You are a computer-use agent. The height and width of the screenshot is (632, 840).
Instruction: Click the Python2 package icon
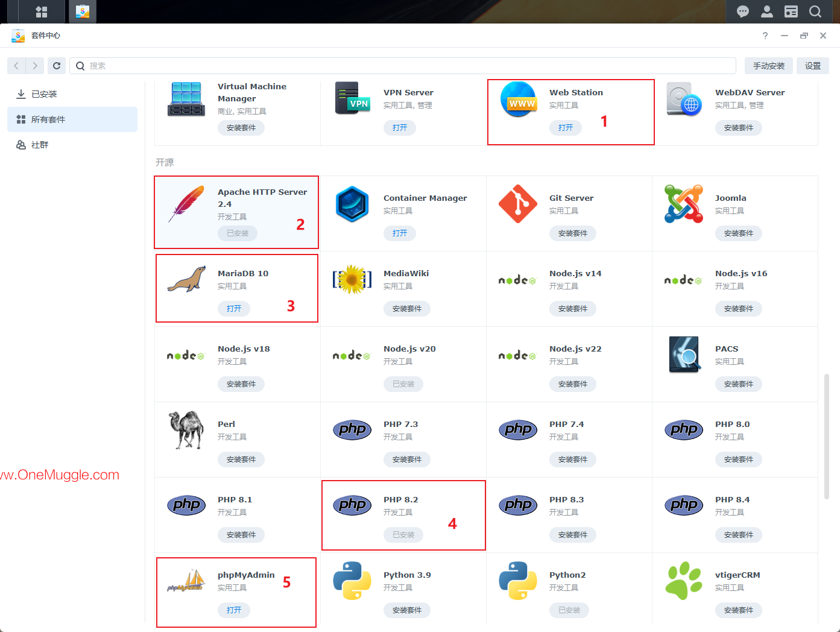(x=518, y=581)
